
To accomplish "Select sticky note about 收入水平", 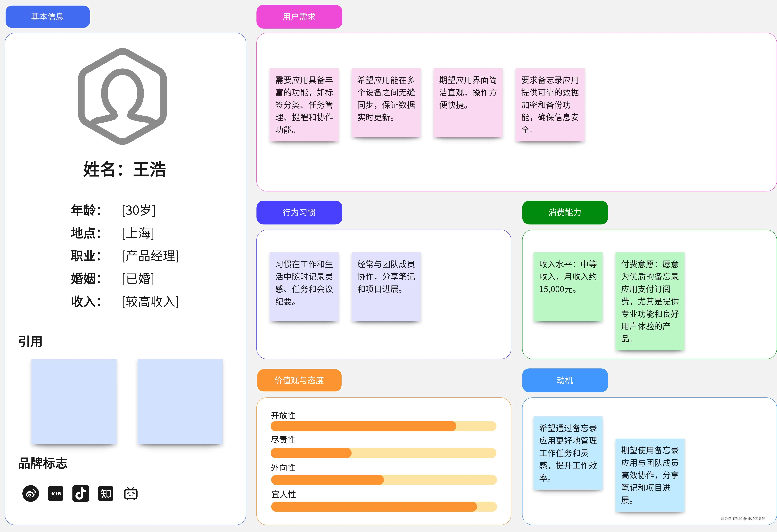I will point(568,287).
